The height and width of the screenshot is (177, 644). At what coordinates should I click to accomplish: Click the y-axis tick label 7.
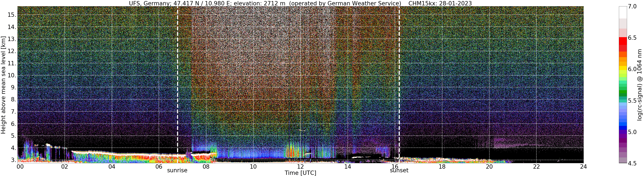coord(13,112)
